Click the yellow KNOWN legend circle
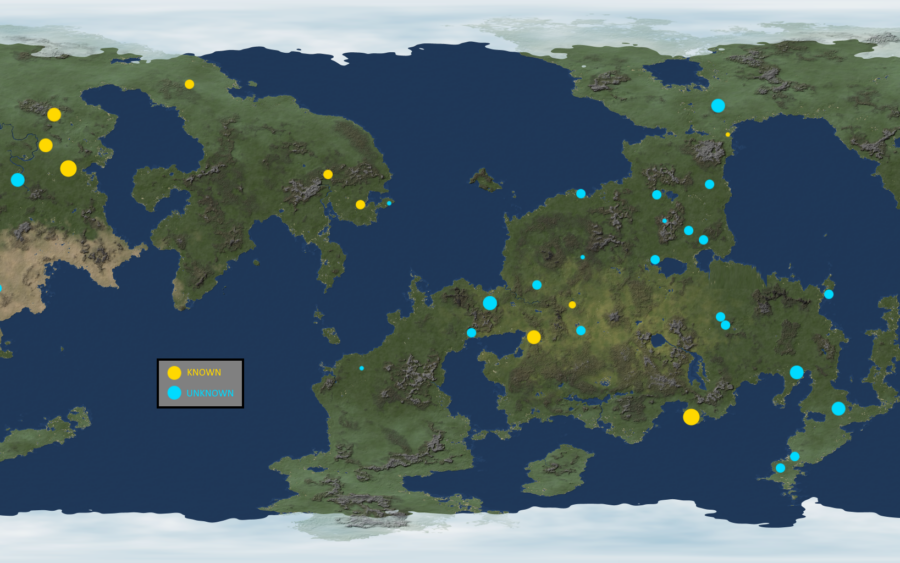The image size is (900, 563). click(x=174, y=373)
